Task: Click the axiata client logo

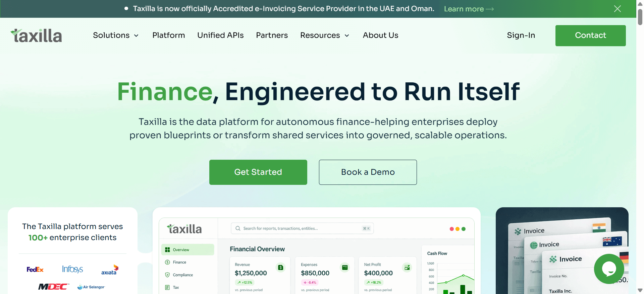Action: click(x=110, y=270)
